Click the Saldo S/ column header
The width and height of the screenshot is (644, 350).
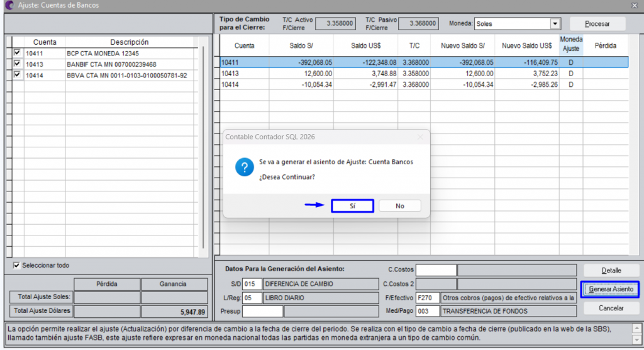point(301,46)
